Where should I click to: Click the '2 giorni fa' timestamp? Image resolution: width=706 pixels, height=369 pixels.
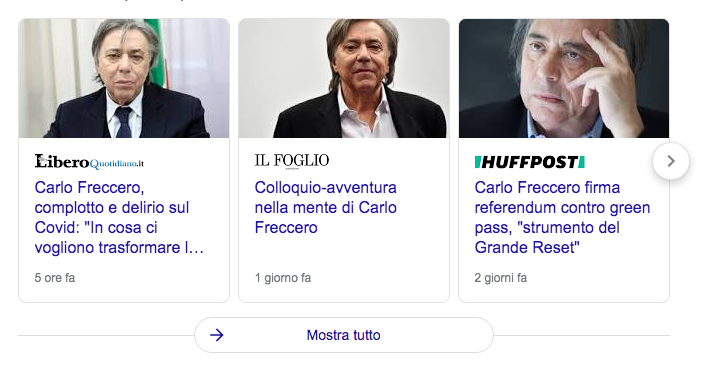click(501, 278)
